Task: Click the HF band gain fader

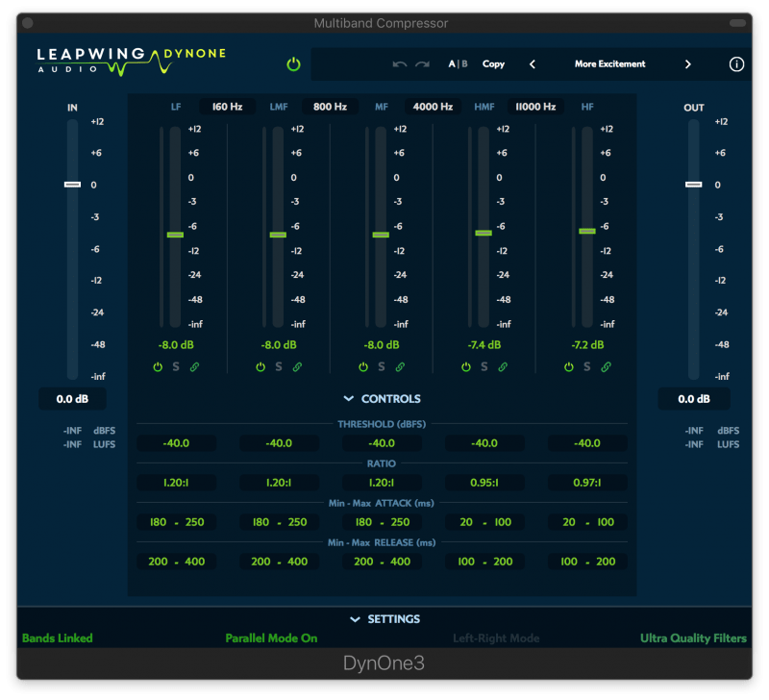Action: 587,231
